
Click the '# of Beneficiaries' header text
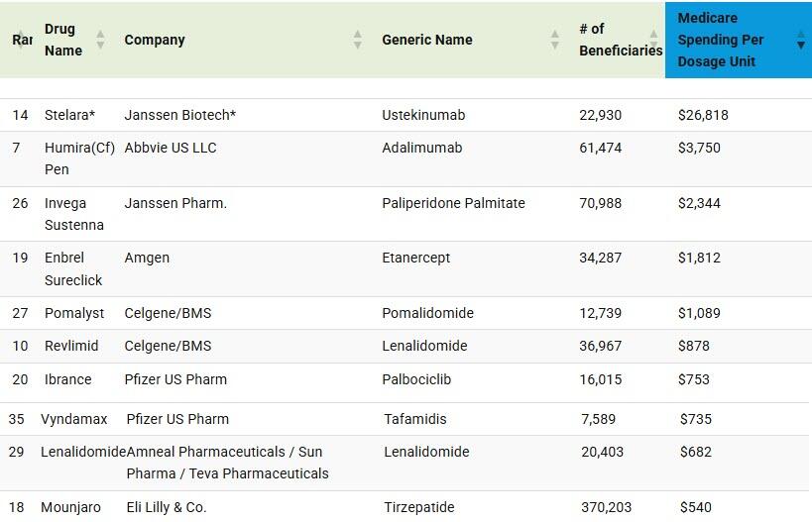[619, 40]
